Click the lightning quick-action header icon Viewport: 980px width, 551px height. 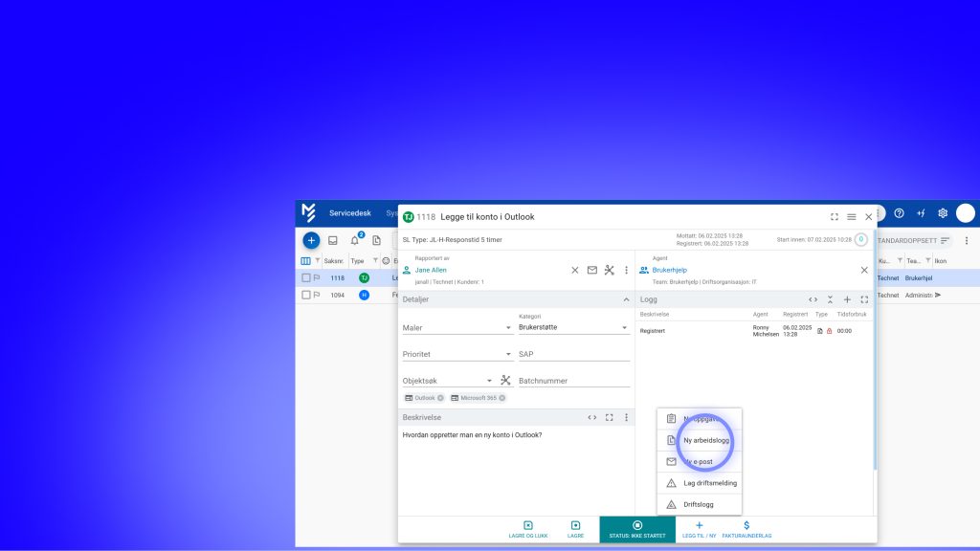[x=922, y=213]
